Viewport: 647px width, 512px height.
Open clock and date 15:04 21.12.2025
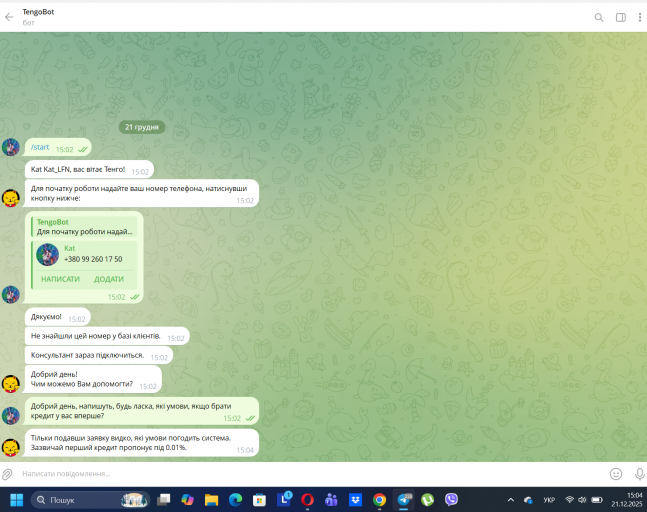point(627,500)
